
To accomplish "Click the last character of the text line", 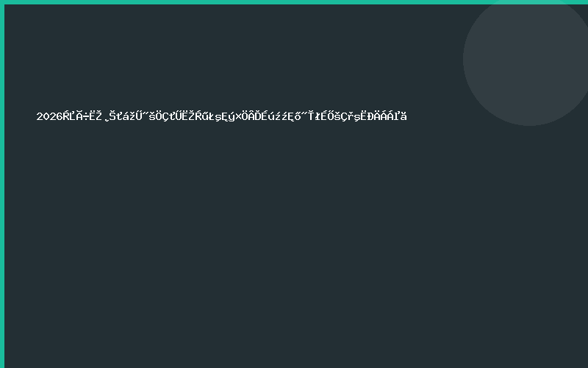I will click(x=404, y=116).
